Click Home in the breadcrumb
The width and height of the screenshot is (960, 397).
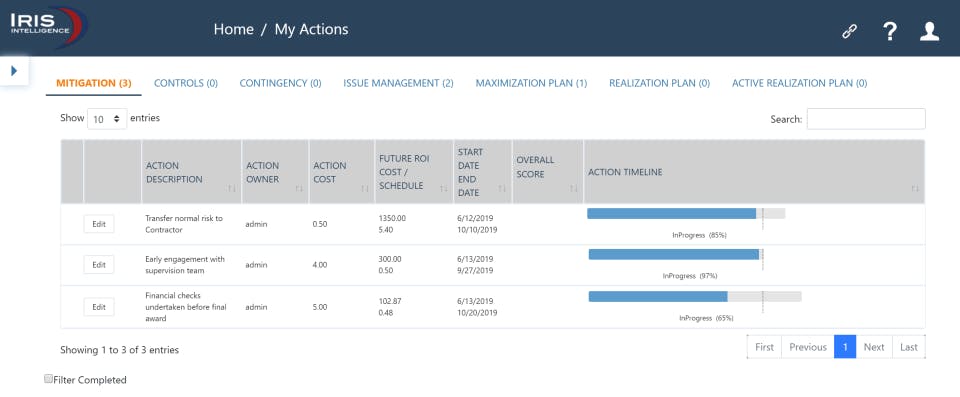coord(233,29)
